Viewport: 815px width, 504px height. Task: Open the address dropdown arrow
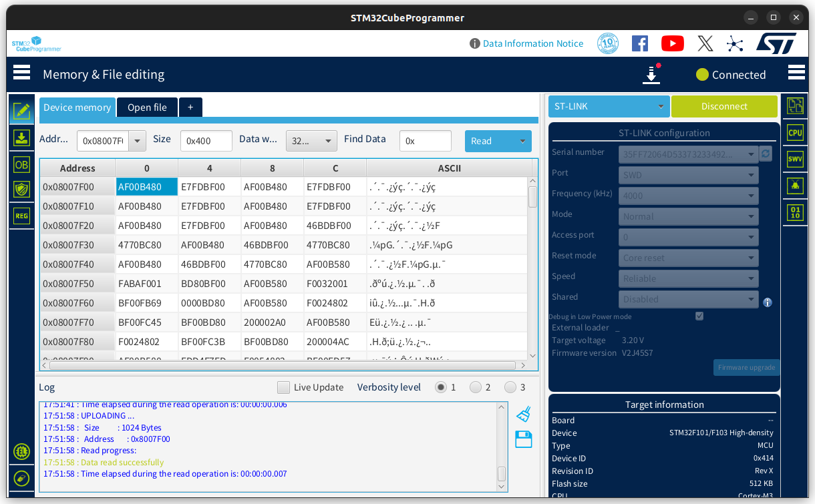138,141
